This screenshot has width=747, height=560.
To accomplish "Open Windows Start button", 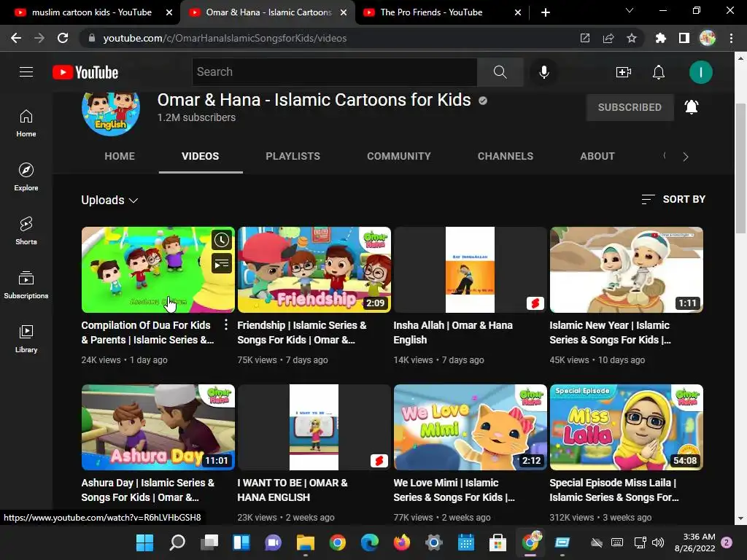I will click(145, 542).
